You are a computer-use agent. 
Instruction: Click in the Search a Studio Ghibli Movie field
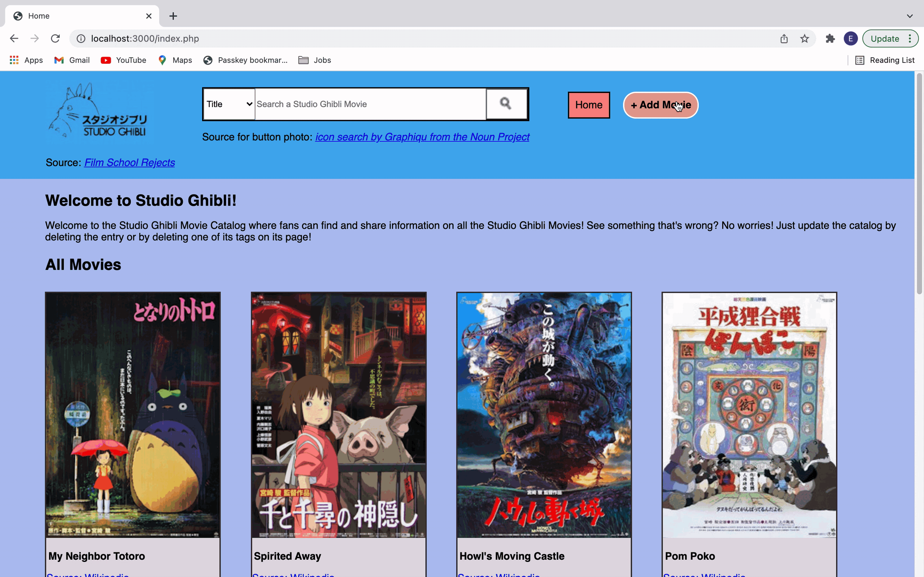[370, 104]
